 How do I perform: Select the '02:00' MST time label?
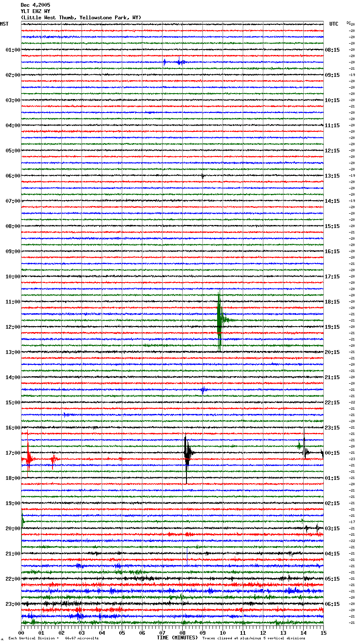point(13,75)
